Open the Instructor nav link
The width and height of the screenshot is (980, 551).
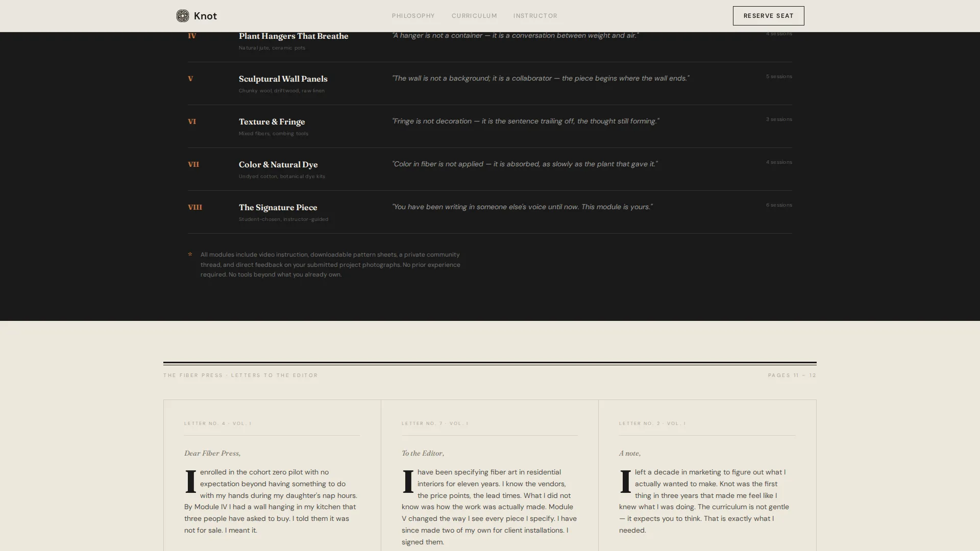tap(535, 16)
